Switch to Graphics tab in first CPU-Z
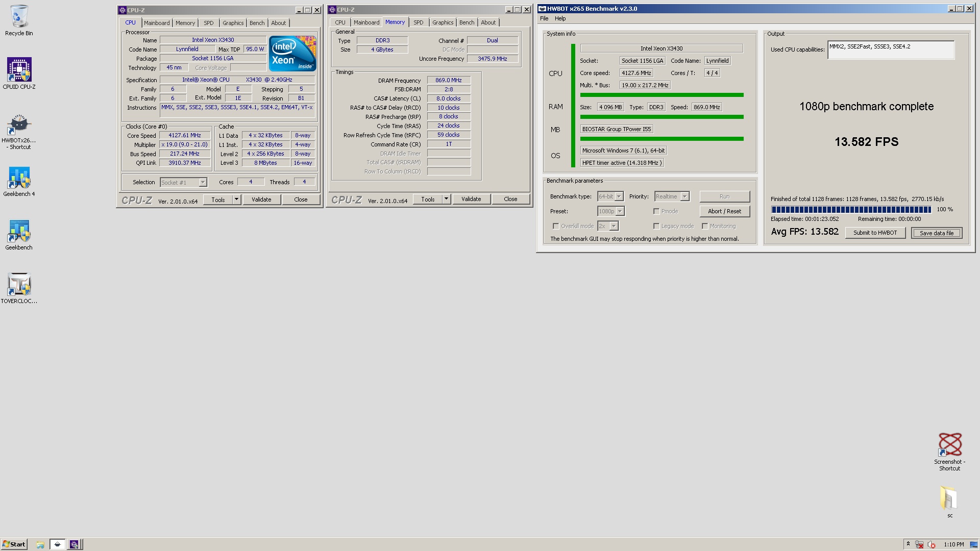This screenshot has width=980, height=551. pyautogui.click(x=233, y=23)
